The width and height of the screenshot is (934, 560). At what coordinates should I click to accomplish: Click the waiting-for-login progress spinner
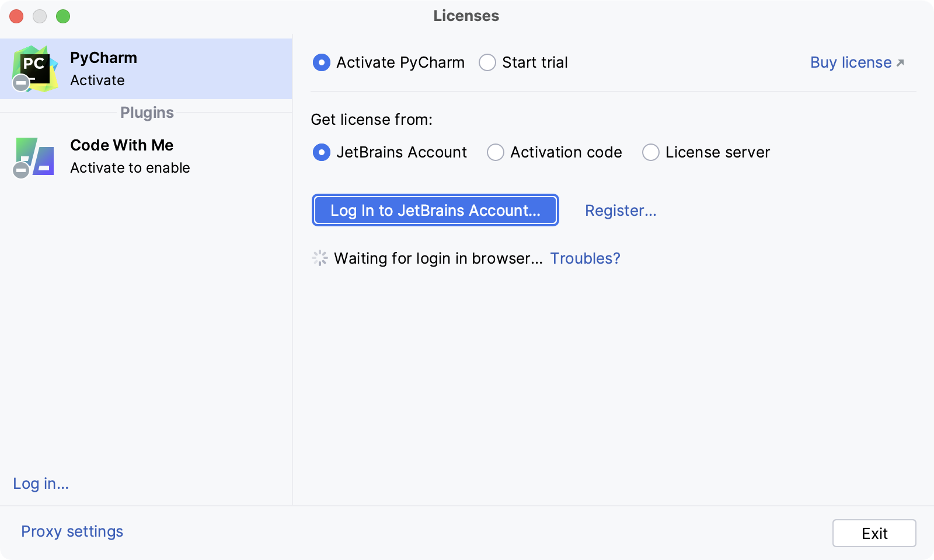coord(319,258)
